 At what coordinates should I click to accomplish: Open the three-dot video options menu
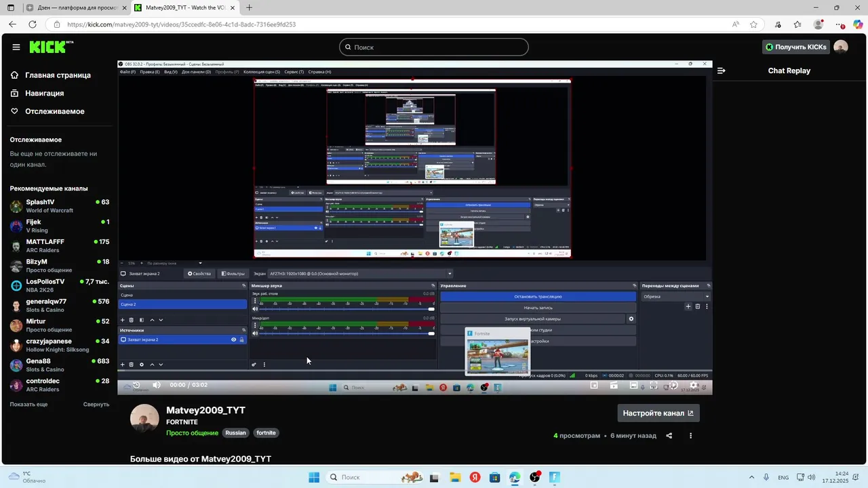pos(690,436)
